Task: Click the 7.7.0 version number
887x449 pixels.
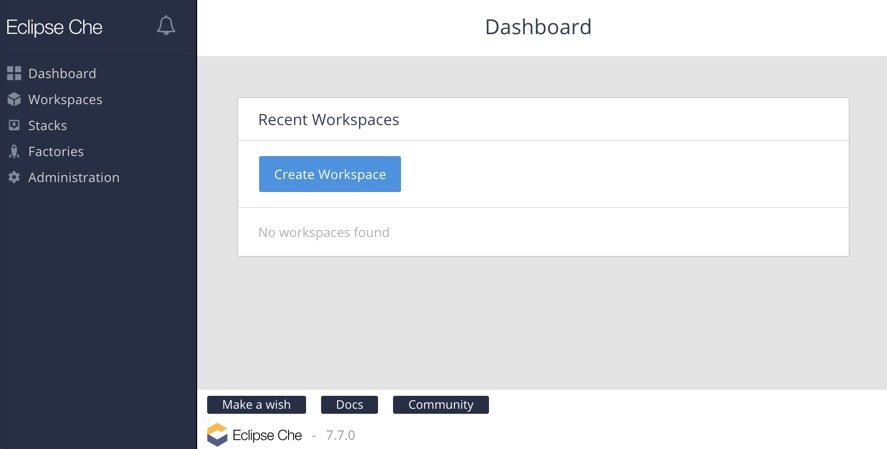Action: 341,435
